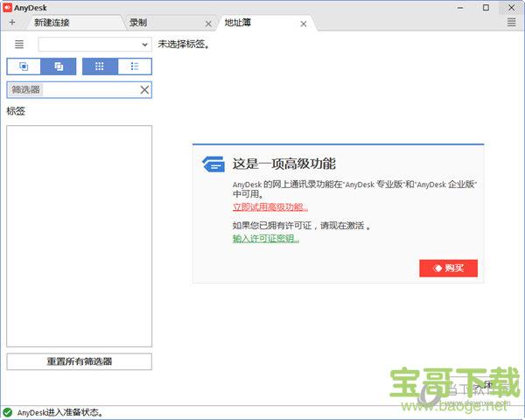Click the blue license icon in the dialog
Screen dimensions: 525x420
coord(213,164)
